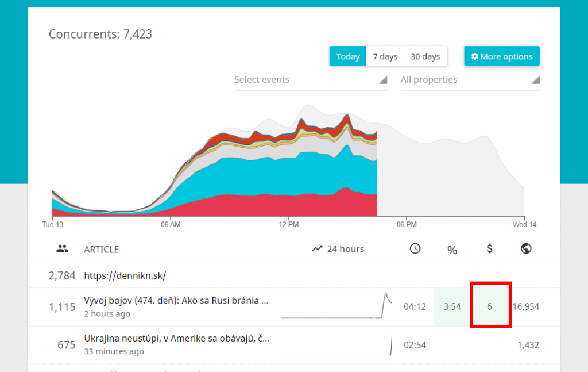Viewport: 588px width, 372px height.
Task: Open the Select events dropdown
Action: (262, 79)
